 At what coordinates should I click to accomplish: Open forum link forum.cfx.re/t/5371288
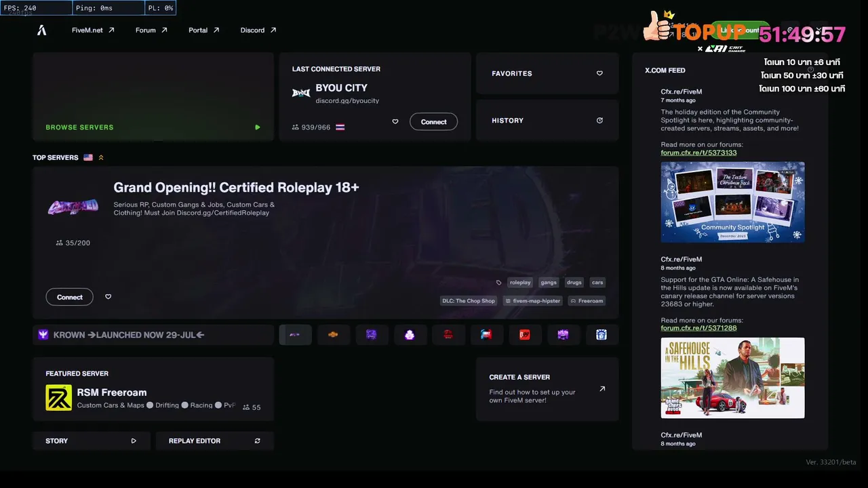click(698, 328)
